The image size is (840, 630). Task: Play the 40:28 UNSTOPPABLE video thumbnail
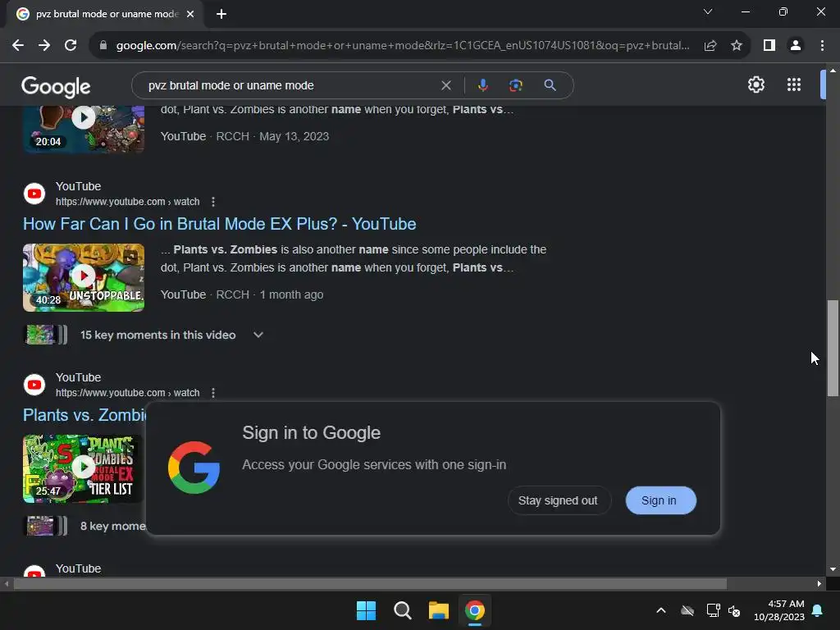coord(84,277)
